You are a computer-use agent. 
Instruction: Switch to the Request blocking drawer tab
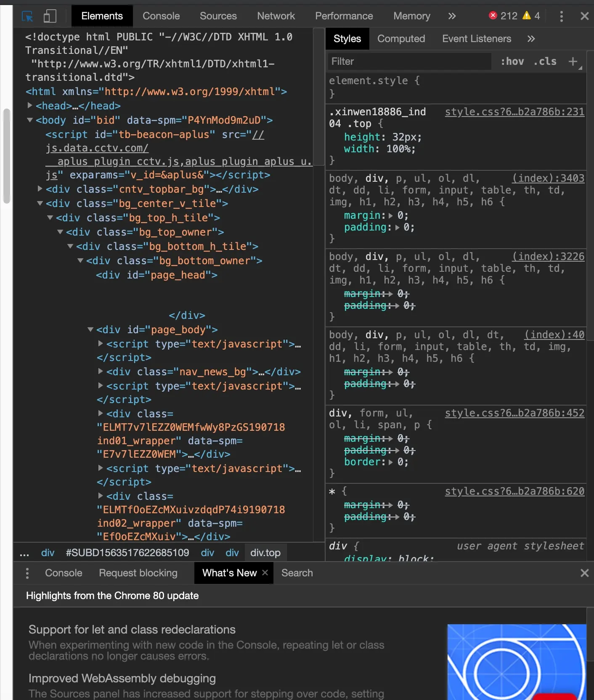point(138,573)
